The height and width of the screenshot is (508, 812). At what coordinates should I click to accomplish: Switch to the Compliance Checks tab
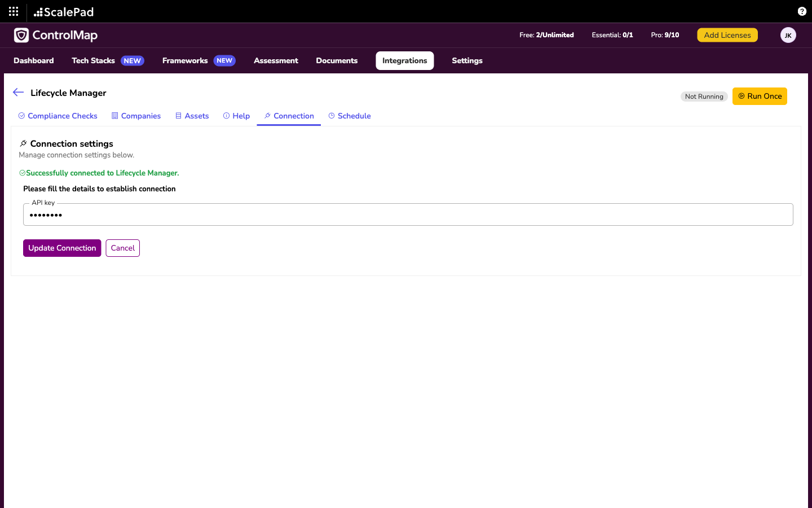point(58,116)
